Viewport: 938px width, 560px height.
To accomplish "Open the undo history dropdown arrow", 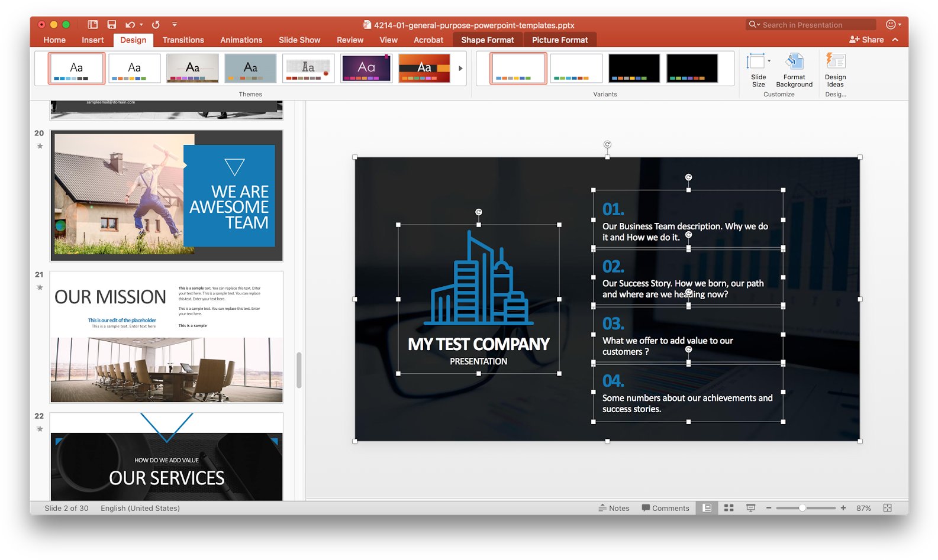I will tap(141, 25).
